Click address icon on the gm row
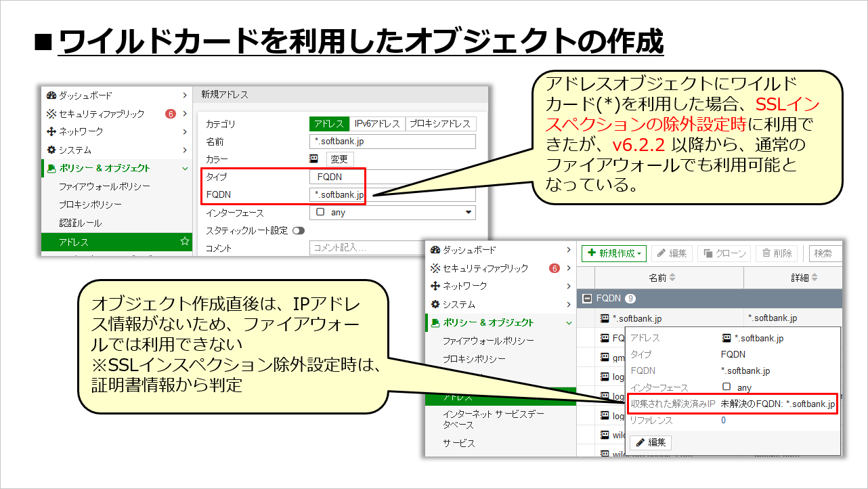 click(x=605, y=357)
